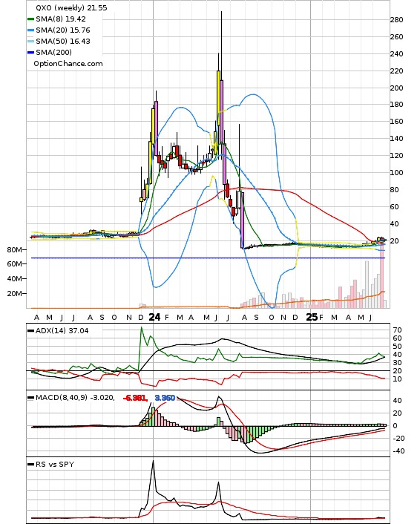Screen dimensions: 420x524
Task: Click the bold 25 year marker
Action: [x=312, y=317]
